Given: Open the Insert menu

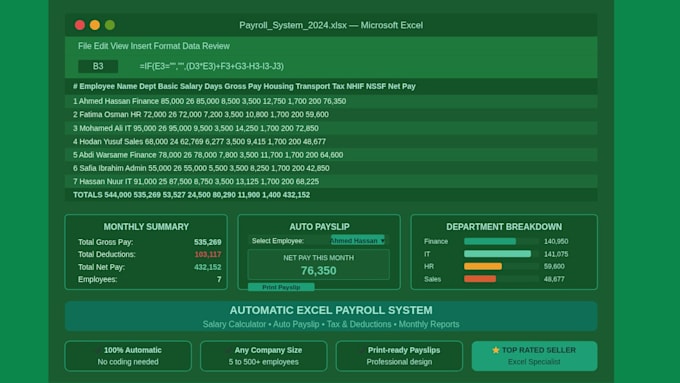Looking at the screenshot, I should click(141, 46).
